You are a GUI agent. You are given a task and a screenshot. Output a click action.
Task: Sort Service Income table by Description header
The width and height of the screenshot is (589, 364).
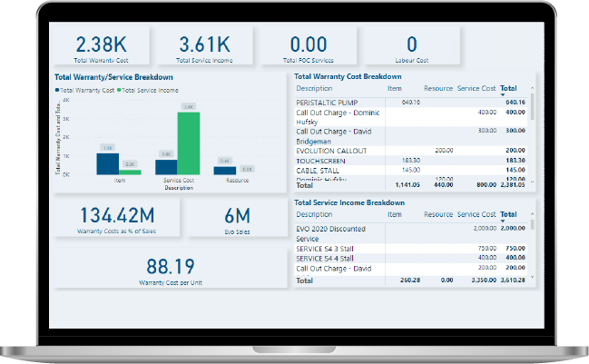pyautogui.click(x=314, y=214)
